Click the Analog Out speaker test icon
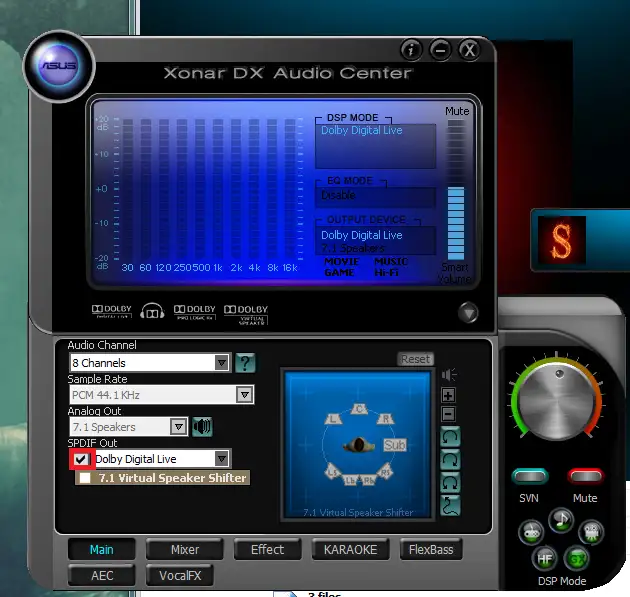Image resolution: width=630 pixels, height=597 pixels. (202, 427)
